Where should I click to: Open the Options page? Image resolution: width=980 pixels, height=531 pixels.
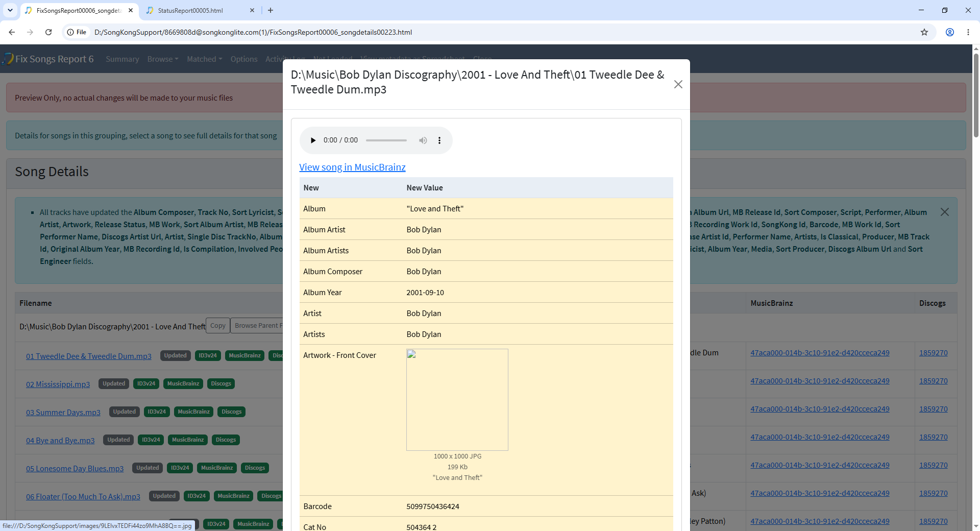tap(244, 59)
